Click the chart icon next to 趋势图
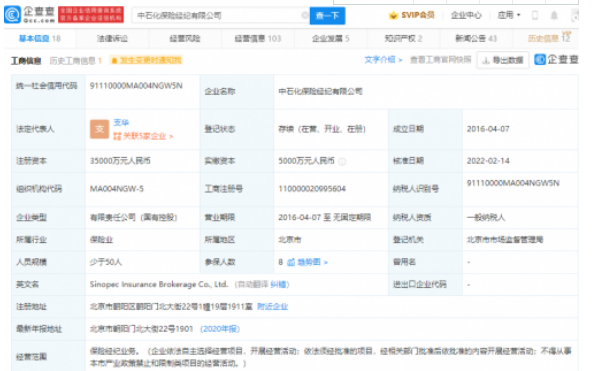This screenshot has width=602, height=371. [291, 262]
